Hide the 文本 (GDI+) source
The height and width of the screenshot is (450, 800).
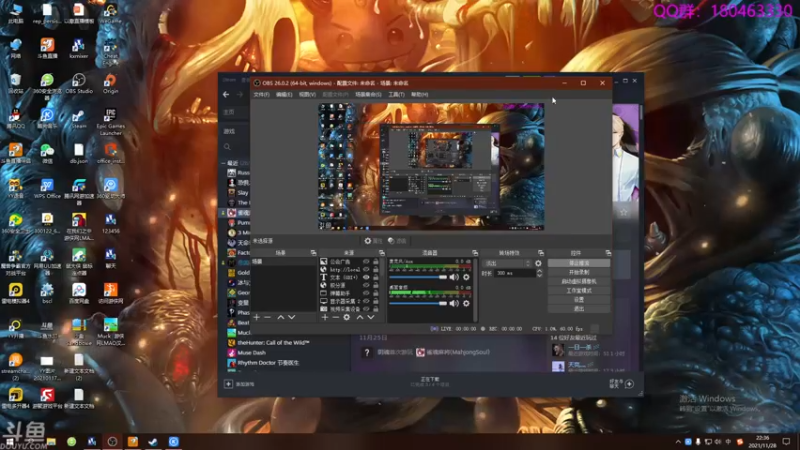click(366, 277)
